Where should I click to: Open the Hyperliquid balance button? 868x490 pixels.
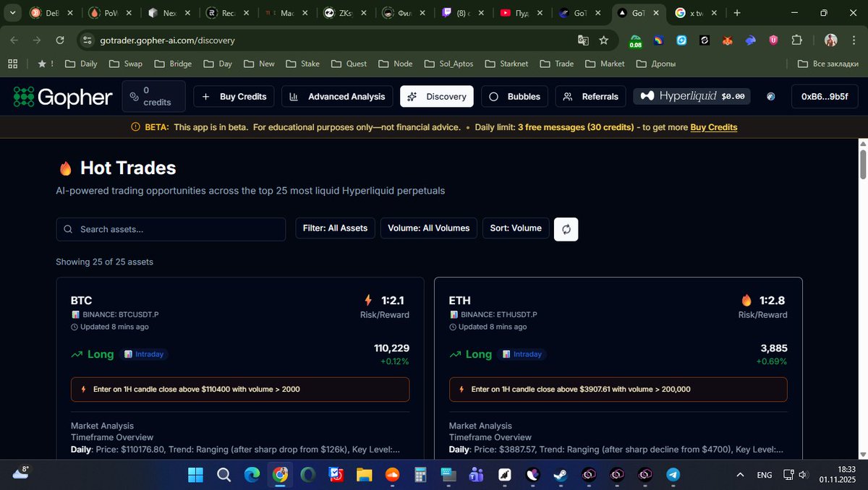tap(692, 97)
